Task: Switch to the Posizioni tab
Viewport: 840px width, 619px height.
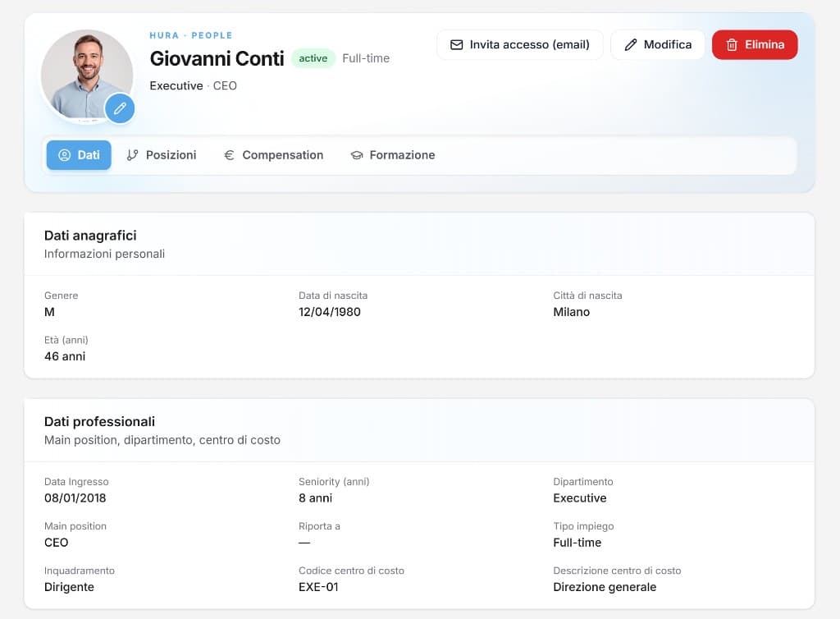Action: click(x=171, y=155)
